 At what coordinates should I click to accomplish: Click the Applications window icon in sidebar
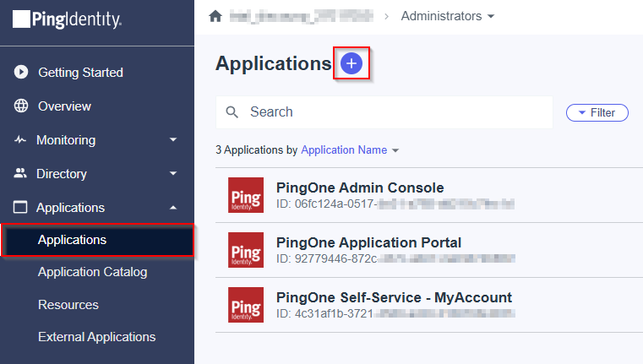point(20,207)
